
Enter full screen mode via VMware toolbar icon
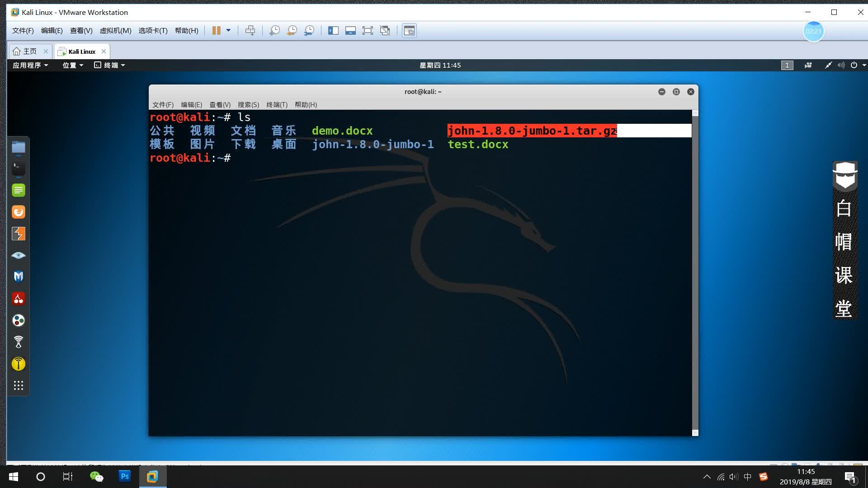[x=368, y=30]
